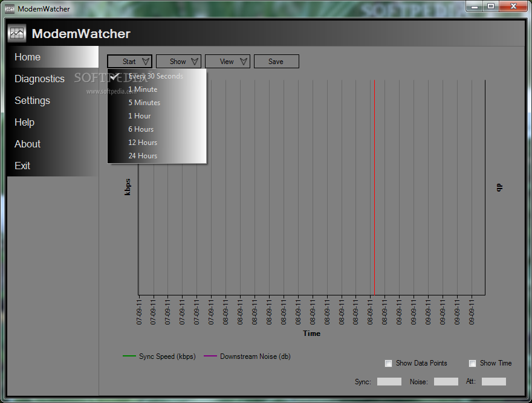This screenshot has height=403, width=532.
Task: Click the green Sync Speed legend line
Action: [129, 356]
